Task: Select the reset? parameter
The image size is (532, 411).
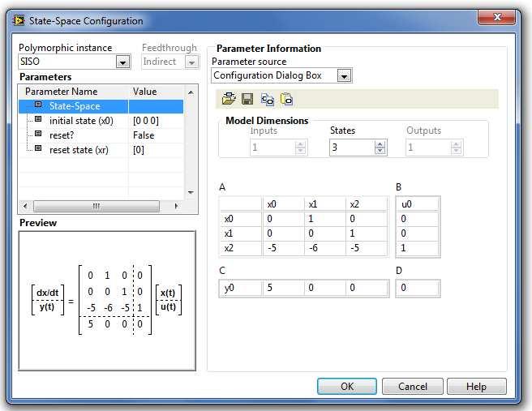Action: pos(101,135)
